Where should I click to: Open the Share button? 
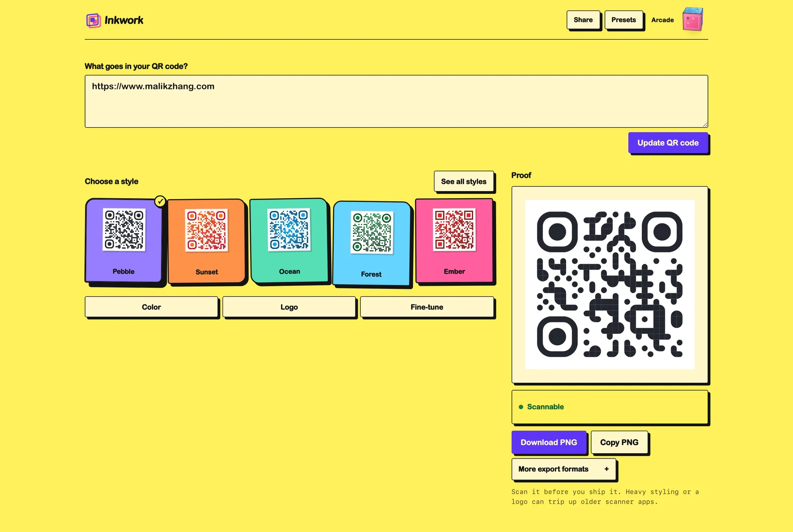pos(583,20)
